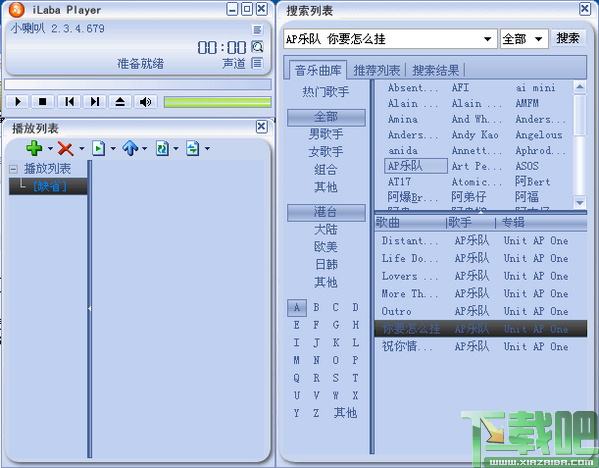Click the sort/swap document icon
Screen dimensions: 599x468
(193, 148)
